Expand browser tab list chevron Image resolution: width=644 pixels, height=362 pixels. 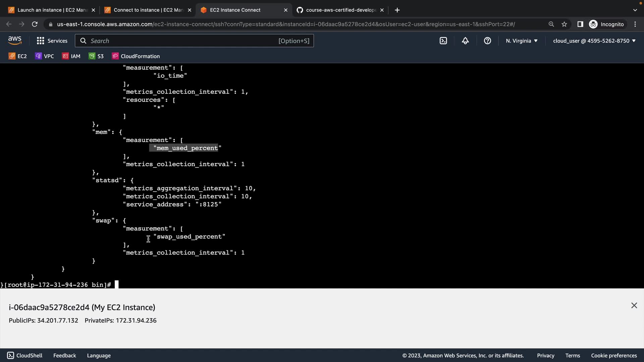click(635, 10)
